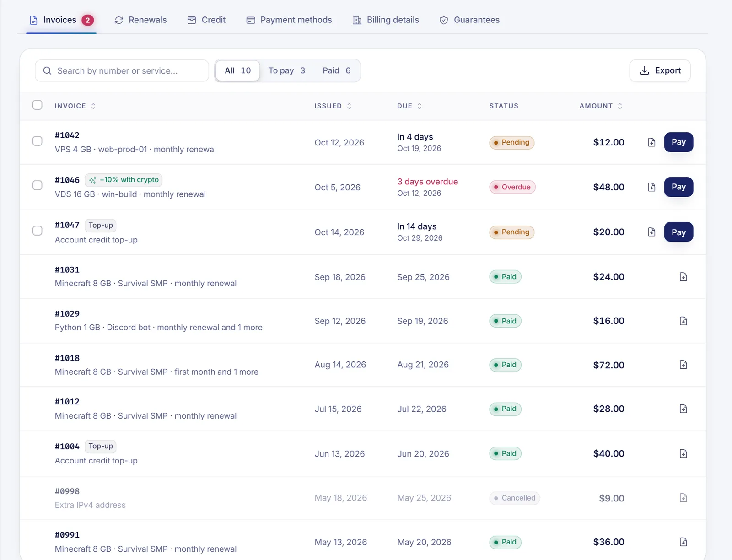Sort by the Issued column
Viewport: 732px width, 560px height.
pos(333,106)
